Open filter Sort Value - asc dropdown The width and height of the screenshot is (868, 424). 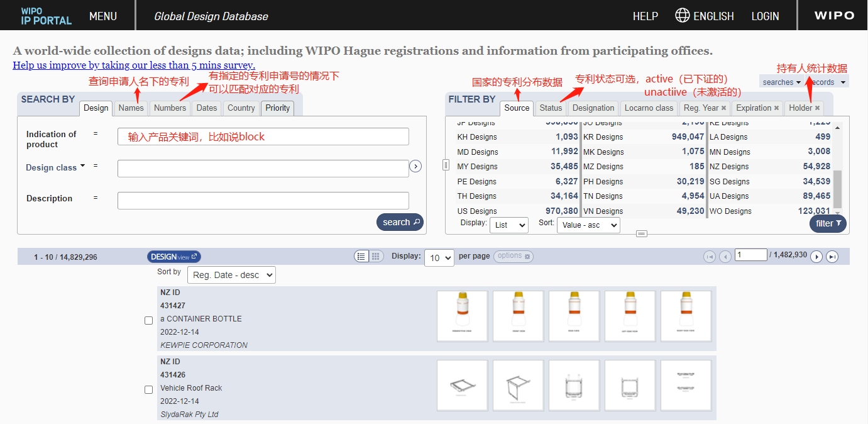click(x=588, y=225)
